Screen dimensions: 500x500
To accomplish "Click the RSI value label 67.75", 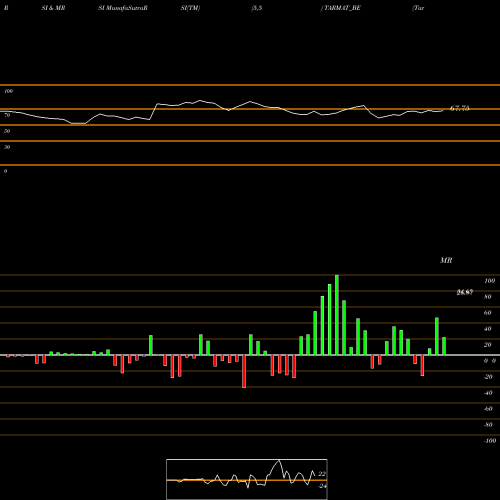I will tap(460, 108).
